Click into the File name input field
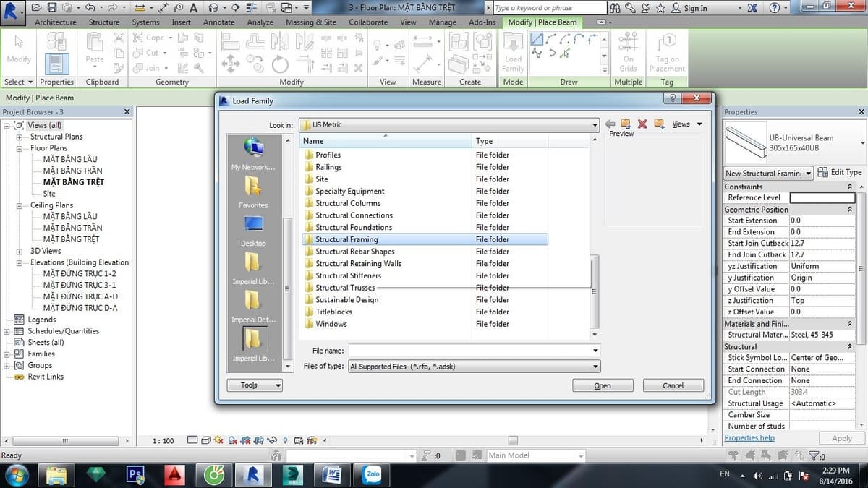Viewport: 868px width, 488px height. [x=469, y=351]
